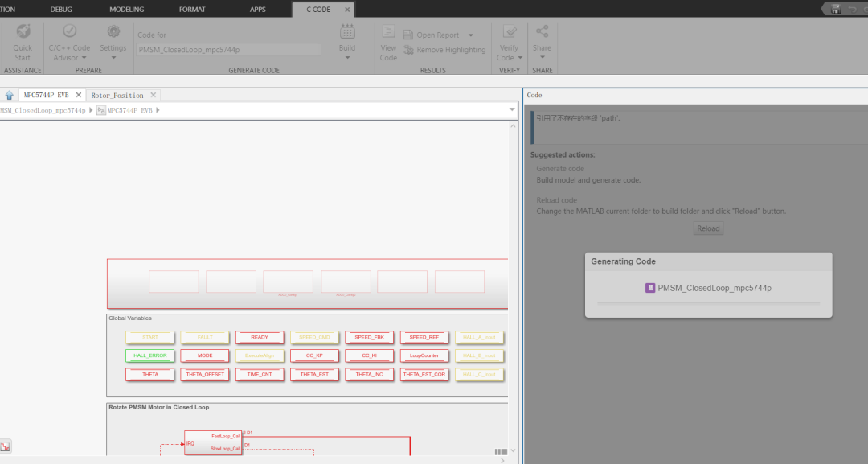Select the CC_KI global variable block
The image size is (868, 464).
pyautogui.click(x=369, y=355)
